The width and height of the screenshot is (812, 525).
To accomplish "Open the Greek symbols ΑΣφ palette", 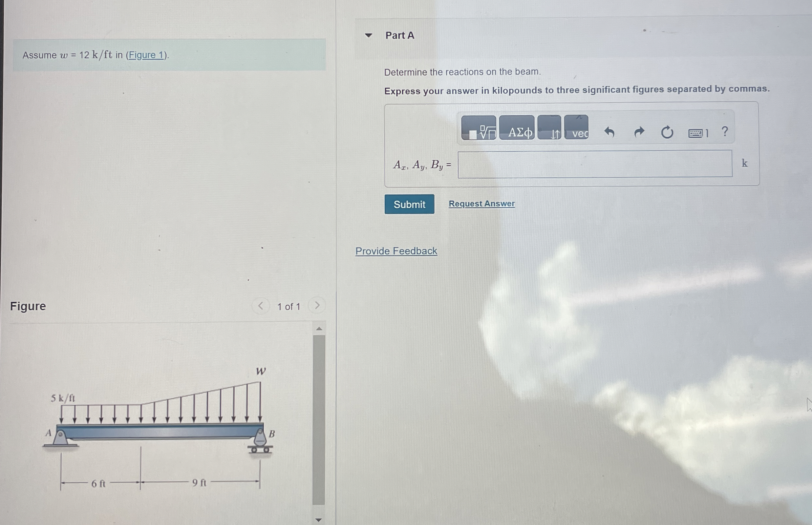I will (x=517, y=128).
